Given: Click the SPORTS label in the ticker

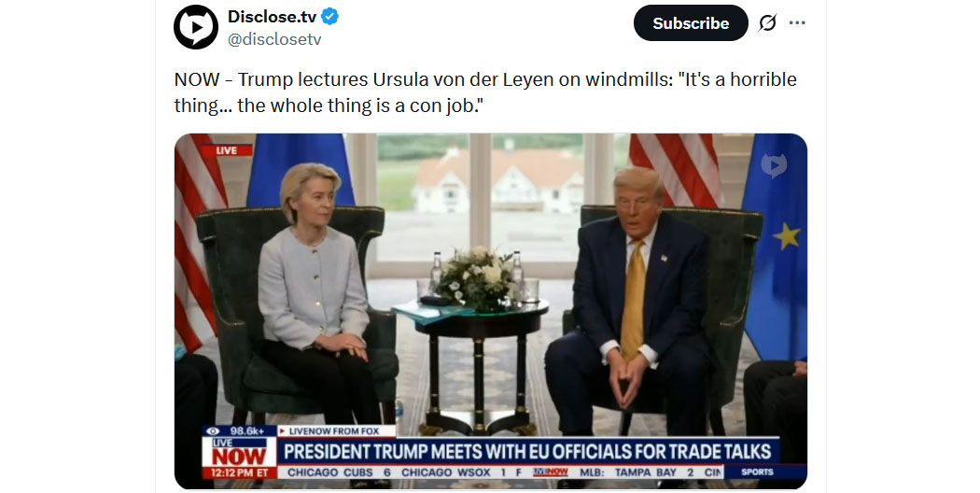Looking at the screenshot, I should coord(757,472).
